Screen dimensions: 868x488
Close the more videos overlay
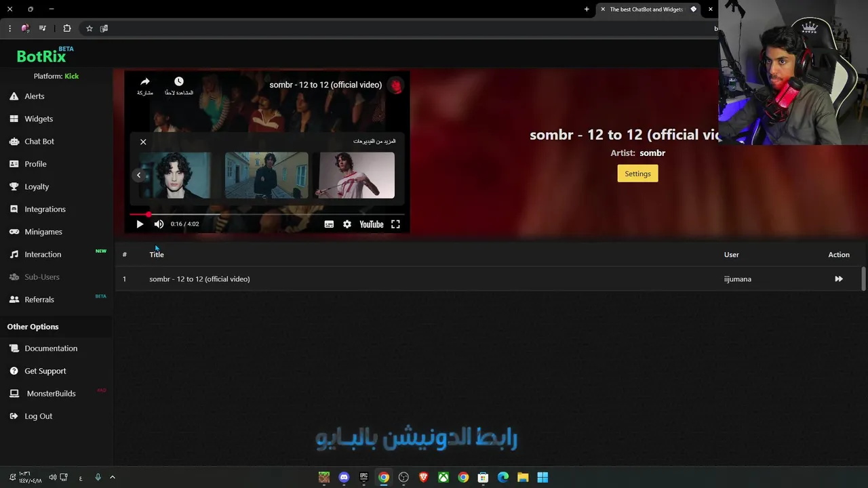coord(143,142)
